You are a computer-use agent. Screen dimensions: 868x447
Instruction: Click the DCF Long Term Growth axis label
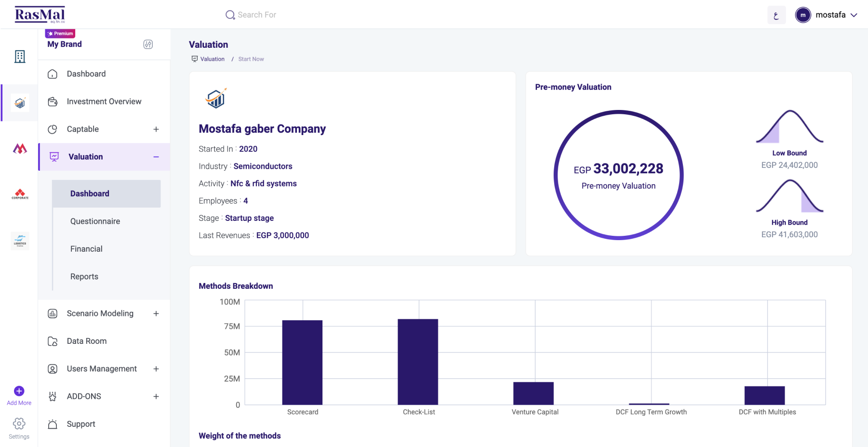pos(651,412)
